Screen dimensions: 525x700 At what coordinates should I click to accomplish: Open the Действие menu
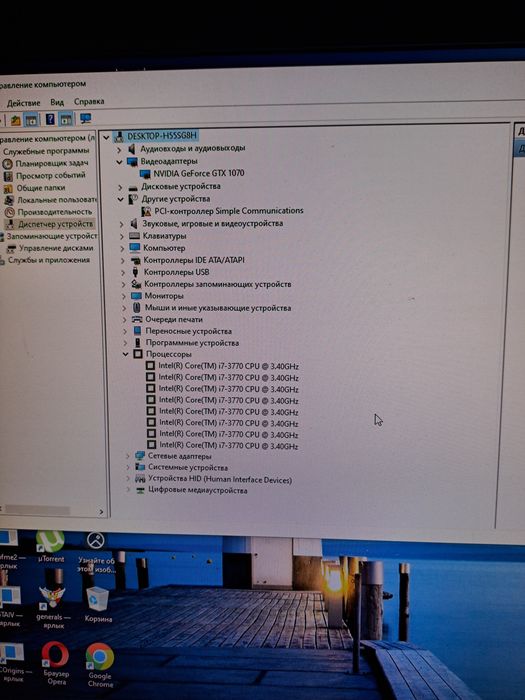(24, 103)
